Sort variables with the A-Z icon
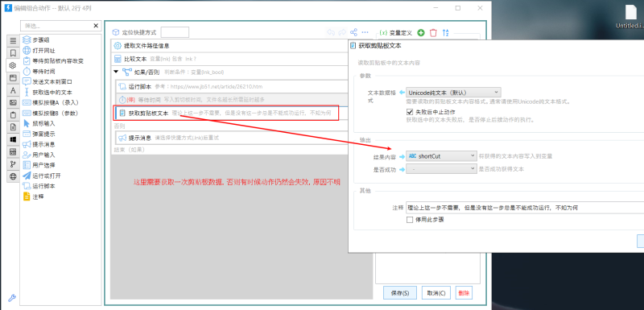This screenshot has height=310, width=644. (x=446, y=32)
